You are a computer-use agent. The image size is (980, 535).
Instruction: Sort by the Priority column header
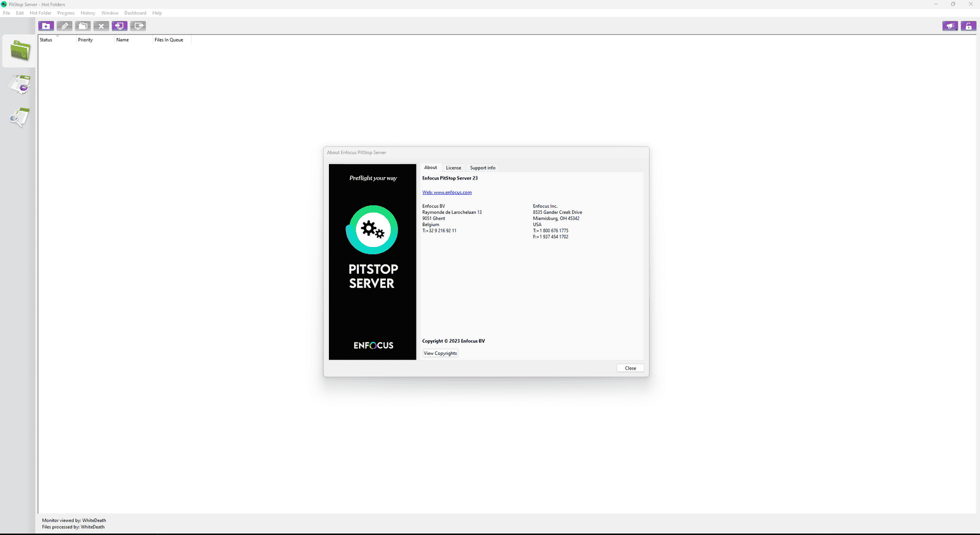[96, 40]
